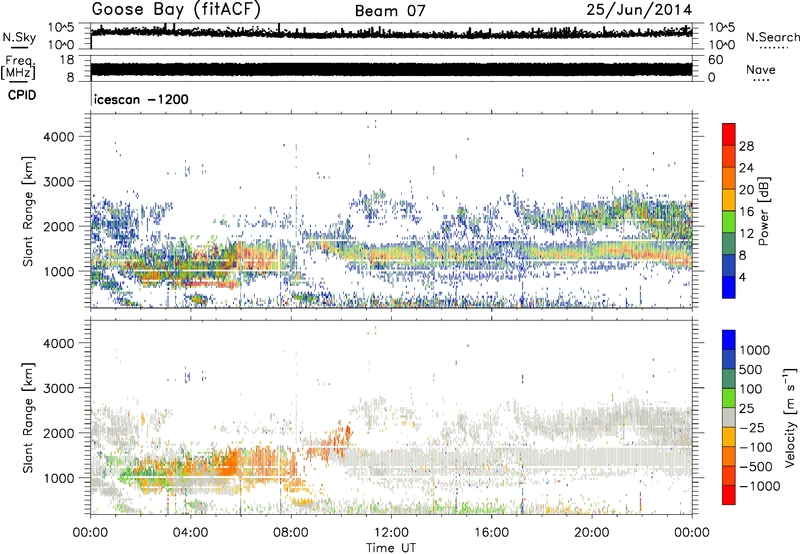Pick the red top segment of Power color bar

click(x=729, y=135)
